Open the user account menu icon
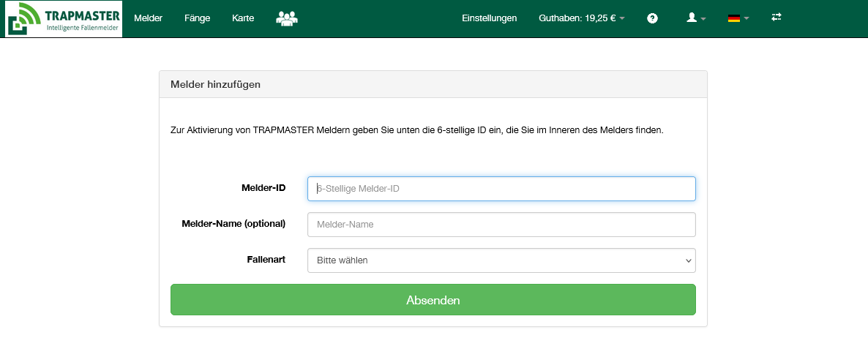Screen dimensions: 868x338 pyautogui.click(x=695, y=18)
